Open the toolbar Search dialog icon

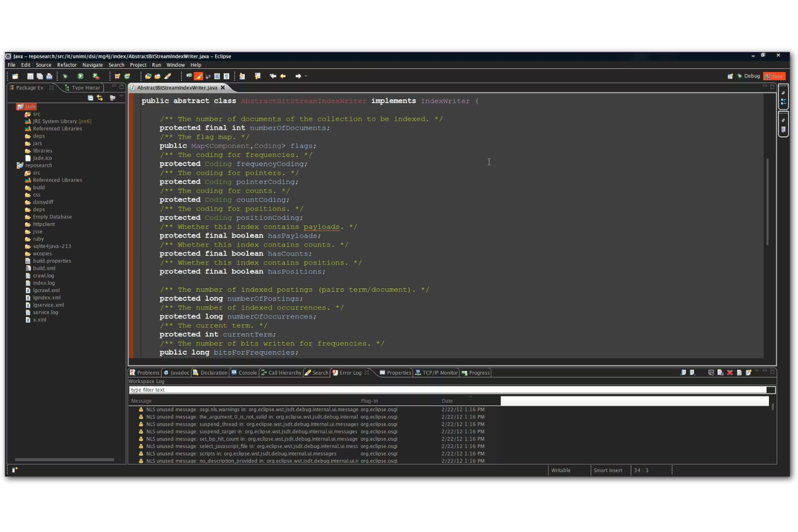pos(188,76)
